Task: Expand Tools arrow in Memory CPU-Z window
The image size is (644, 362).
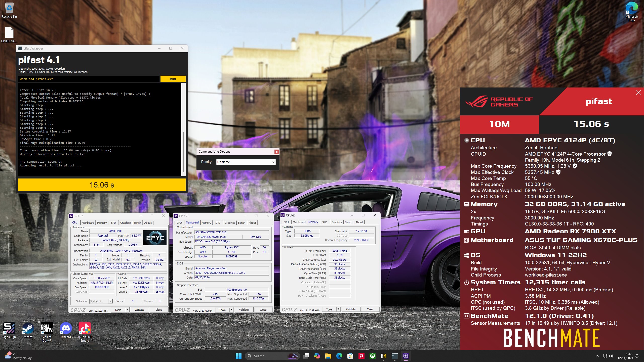Action: click(x=338, y=309)
